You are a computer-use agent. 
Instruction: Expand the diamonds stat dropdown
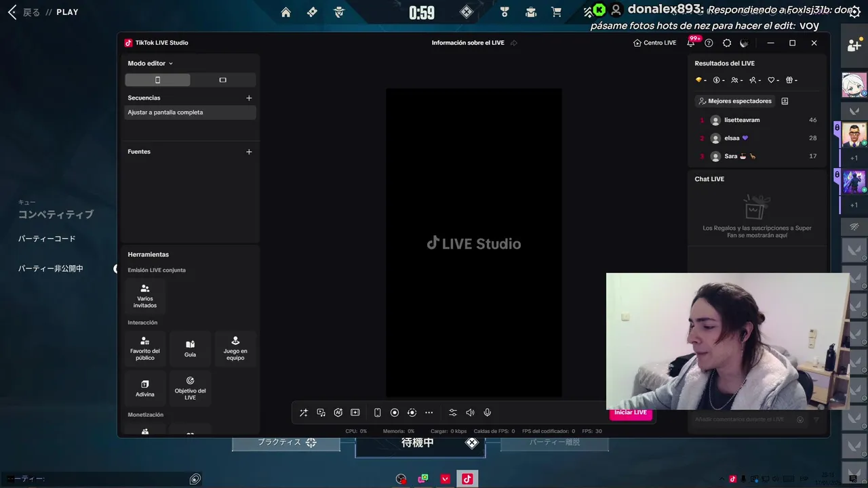coord(701,80)
